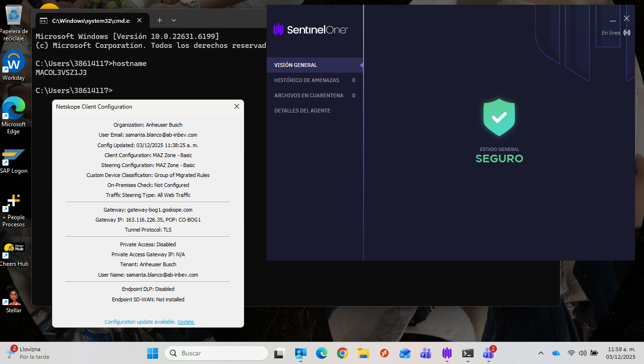The width and height of the screenshot is (644, 364).
Task: Open Archivos en Cuarentena section
Action: pyautogui.click(x=315, y=95)
